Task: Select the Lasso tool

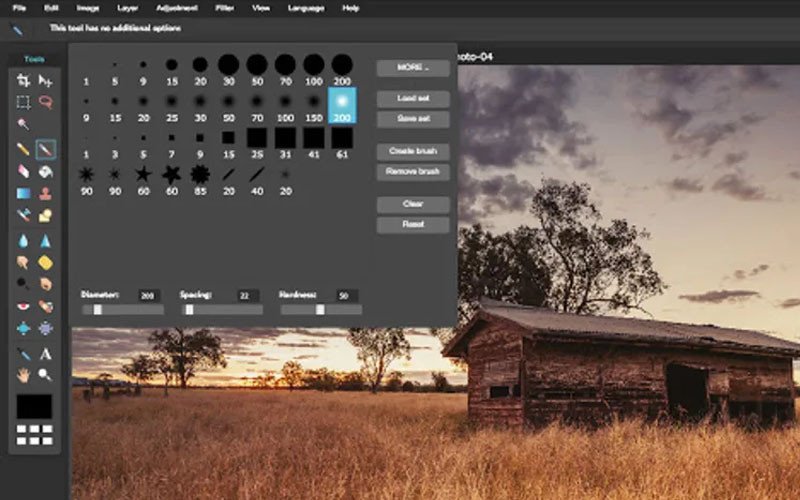Action: tap(45, 102)
